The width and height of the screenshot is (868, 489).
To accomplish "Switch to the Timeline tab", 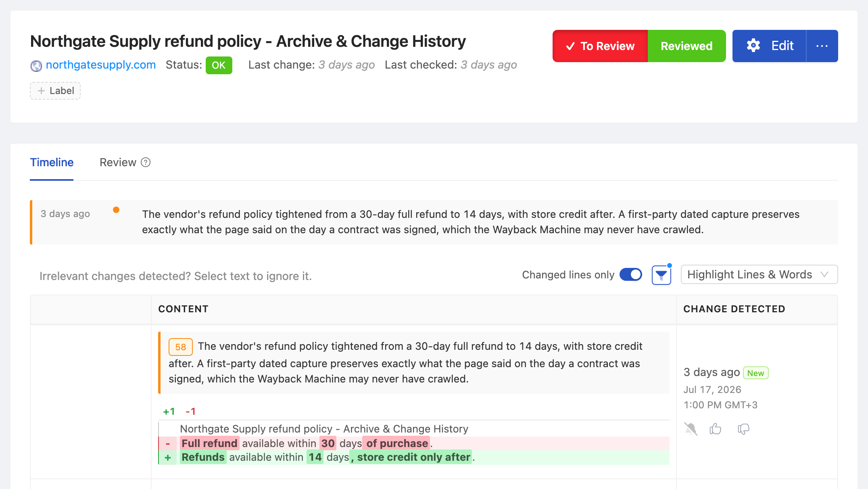I will coord(52,163).
